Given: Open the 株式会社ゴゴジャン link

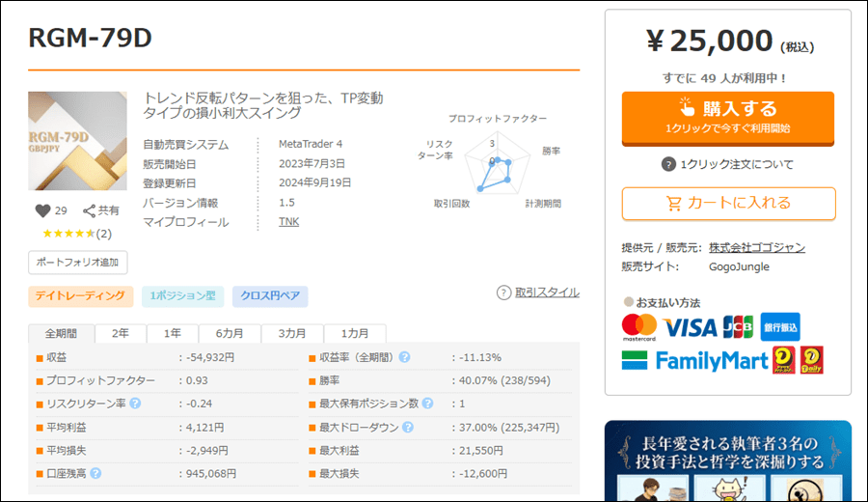Looking at the screenshot, I should point(757,248).
